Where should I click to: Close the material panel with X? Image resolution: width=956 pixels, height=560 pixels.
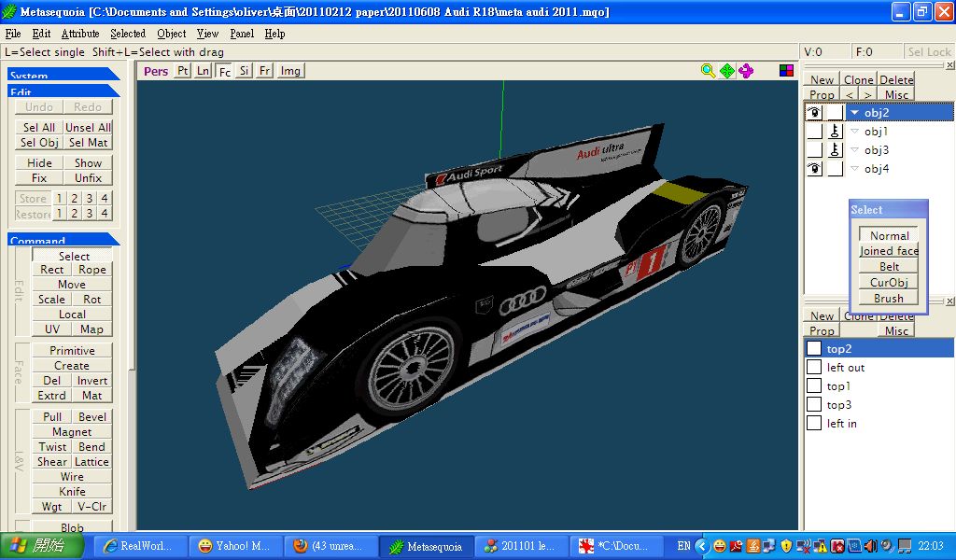pyautogui.click(x=949, y=301)
